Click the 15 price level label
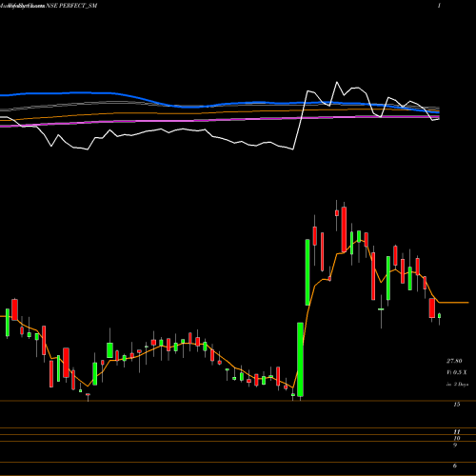 coord(457,405)
